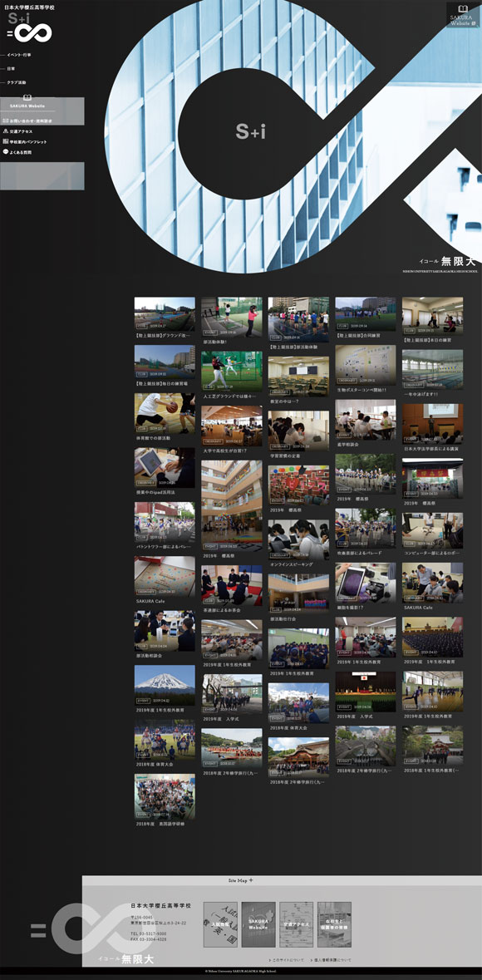The width and height of the screenshot is (482, 980).
Task: Open the Mt. Fuji 2019年度 1年生校外教育 thumbnail
Action: click(x=165, y=685)
